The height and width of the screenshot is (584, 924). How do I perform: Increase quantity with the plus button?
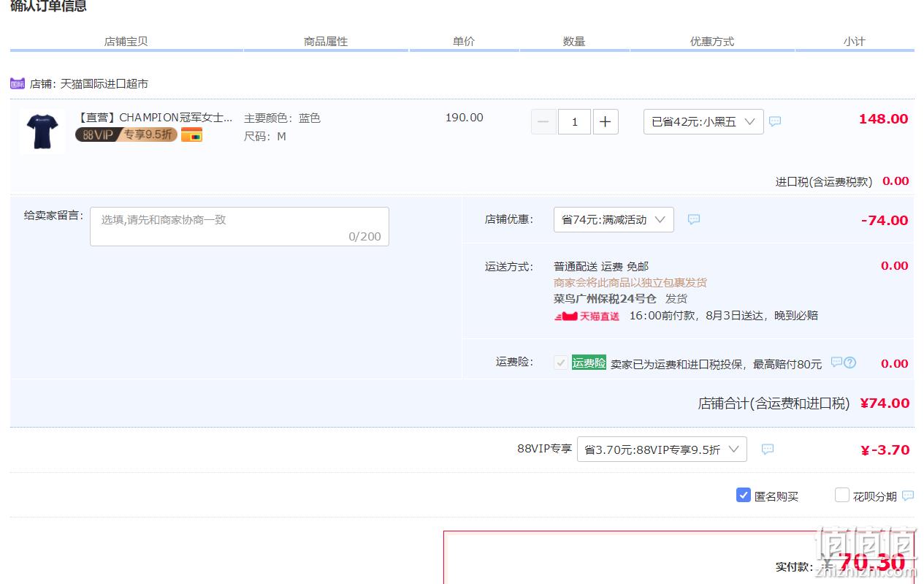pyautogui.click(x=606, y=122)
